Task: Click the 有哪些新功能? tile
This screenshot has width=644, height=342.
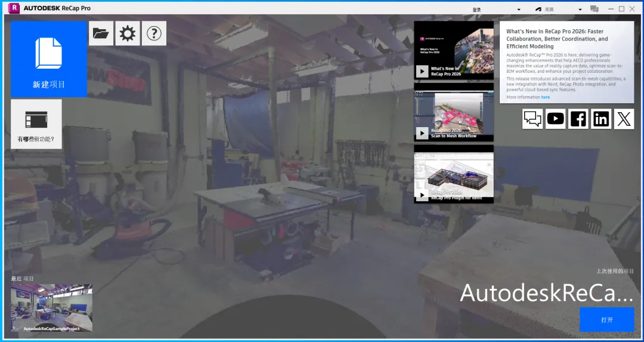Action: pos(36,124)
